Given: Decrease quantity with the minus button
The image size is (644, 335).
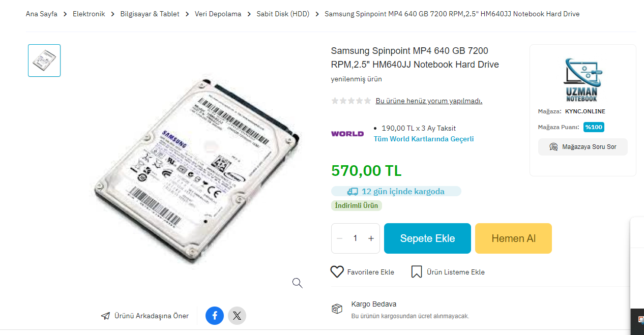Looking at the screenshot, I should coord(340,238).
